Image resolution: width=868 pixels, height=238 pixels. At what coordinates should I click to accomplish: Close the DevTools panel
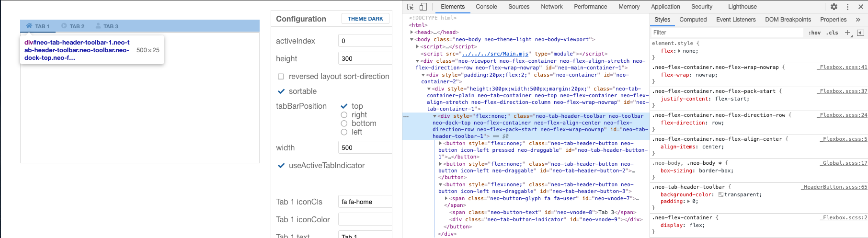(x=860, y=7)
